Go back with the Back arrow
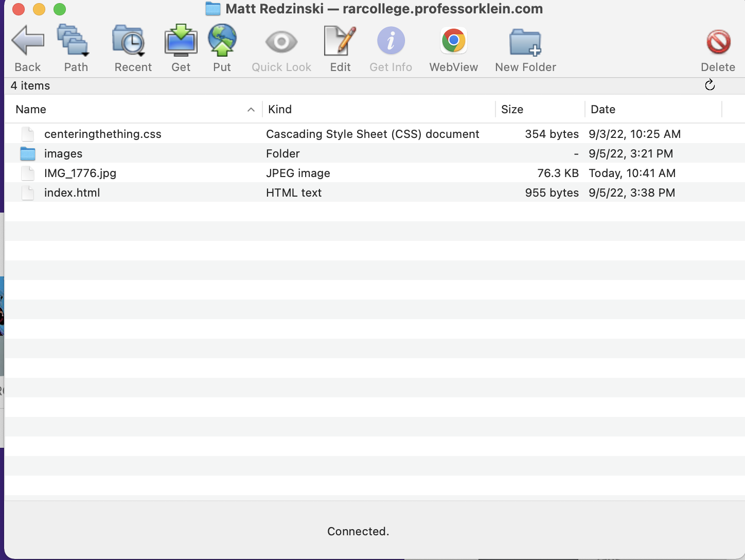 click(x=28, y=41)
